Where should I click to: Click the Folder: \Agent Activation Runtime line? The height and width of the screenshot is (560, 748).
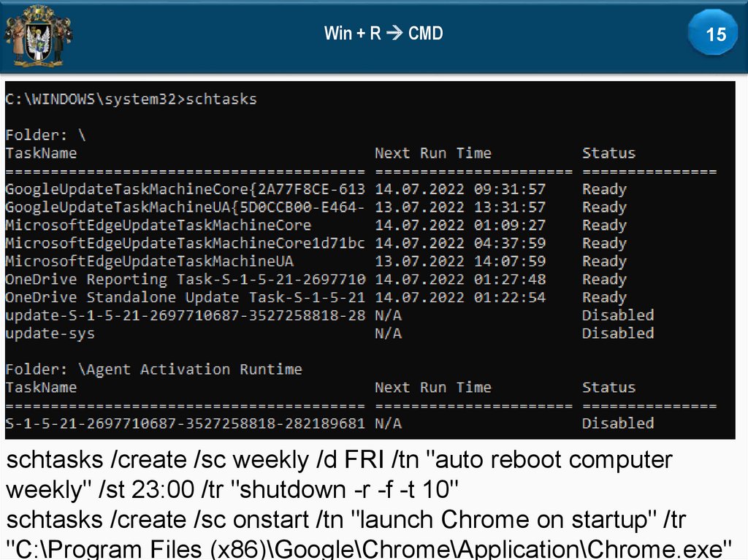coord(153,369)
